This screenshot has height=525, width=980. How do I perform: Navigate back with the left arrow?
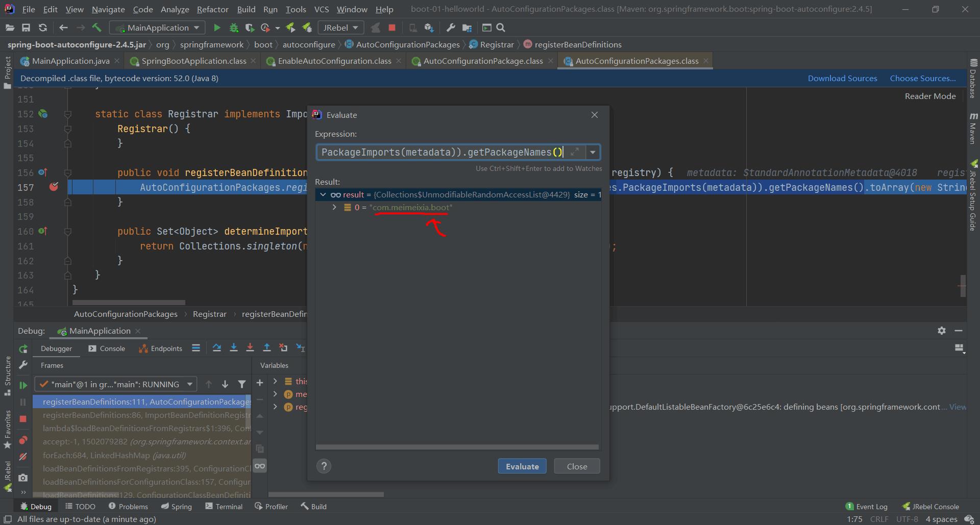[x=63, y=28]
